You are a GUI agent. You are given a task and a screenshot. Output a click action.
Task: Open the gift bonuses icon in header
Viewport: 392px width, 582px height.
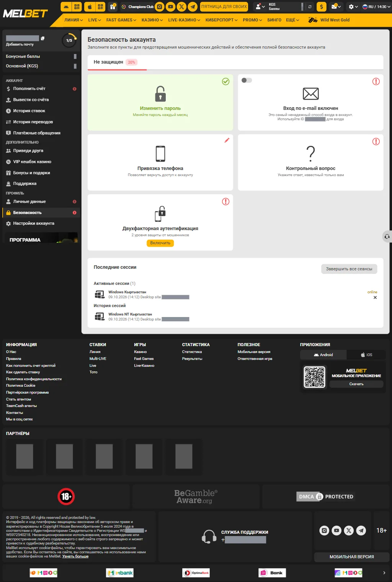coord(113,7)
